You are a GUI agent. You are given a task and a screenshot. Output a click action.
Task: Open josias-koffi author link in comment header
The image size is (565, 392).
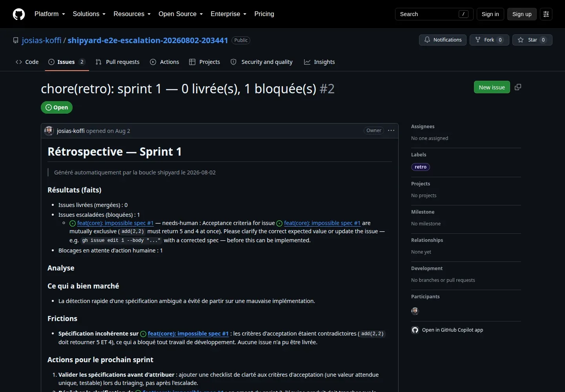click(x=71, y=131)
